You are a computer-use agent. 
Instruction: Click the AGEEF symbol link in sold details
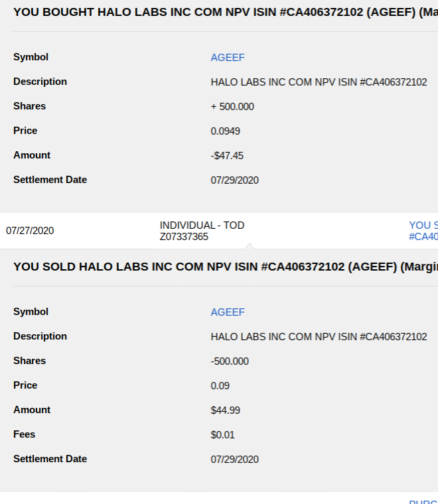228,312
